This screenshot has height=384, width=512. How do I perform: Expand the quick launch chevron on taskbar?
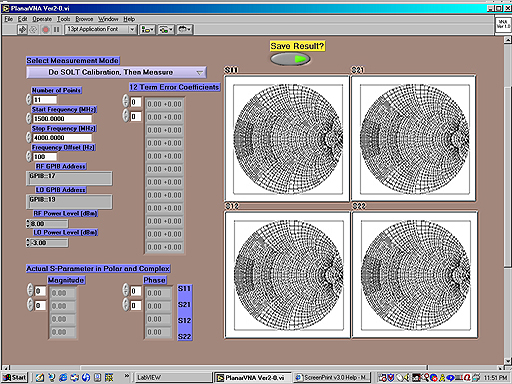[127, 376]
